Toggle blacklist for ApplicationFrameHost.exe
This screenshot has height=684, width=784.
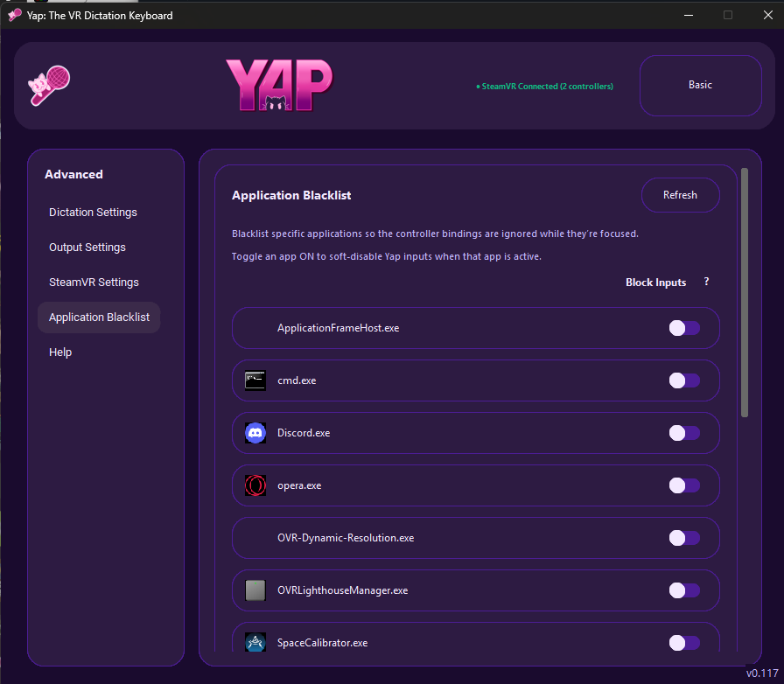point(684,328)
